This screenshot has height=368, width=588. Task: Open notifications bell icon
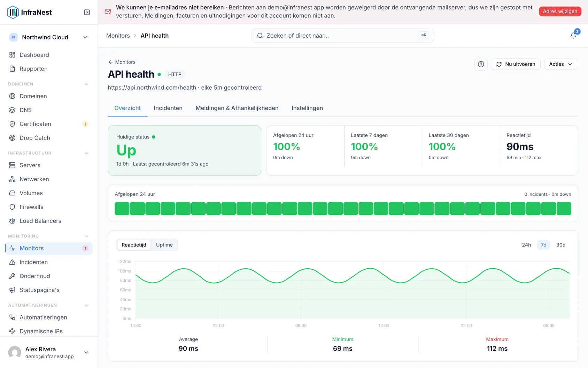click(573, 36)
